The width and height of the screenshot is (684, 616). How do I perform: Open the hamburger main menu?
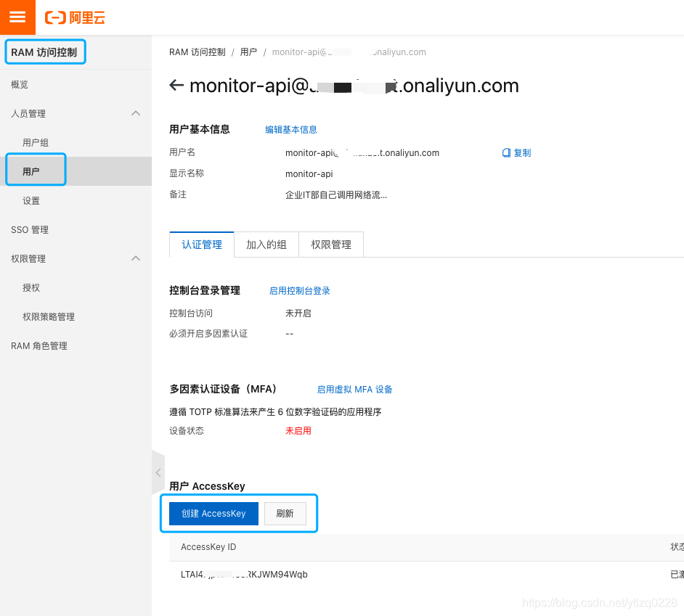coord(17,17)
